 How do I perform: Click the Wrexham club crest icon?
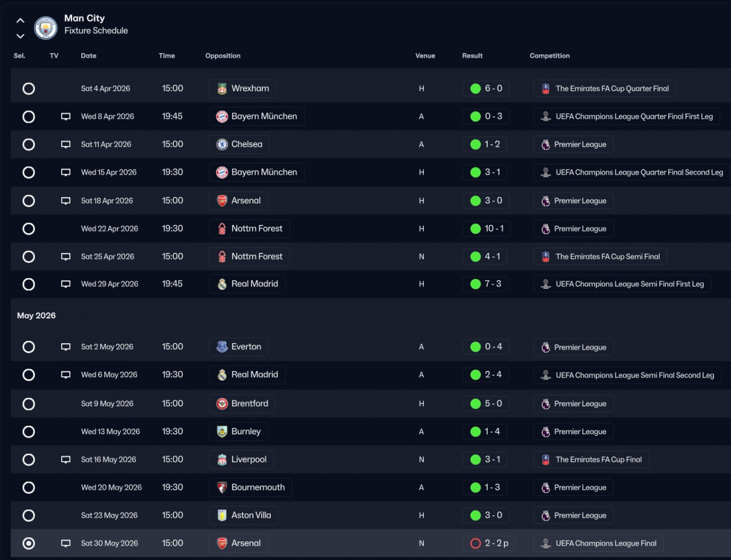click(x=222, y=88)
